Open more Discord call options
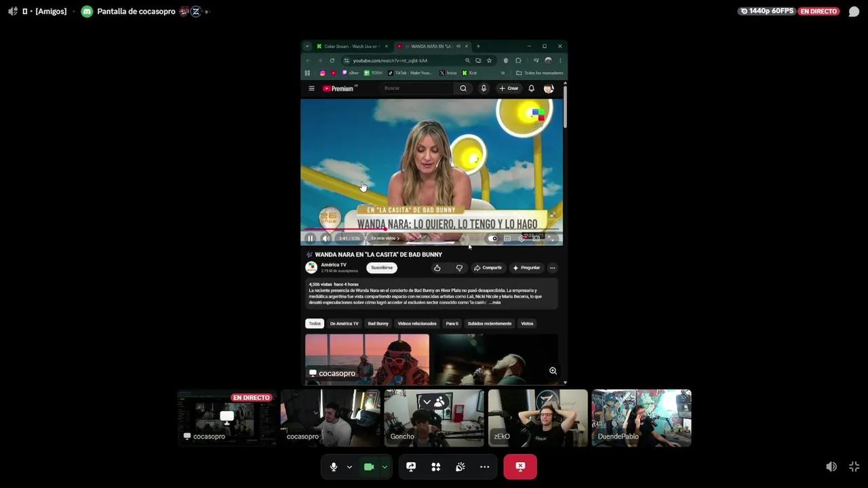868x488 pixels. pos(485,467)
